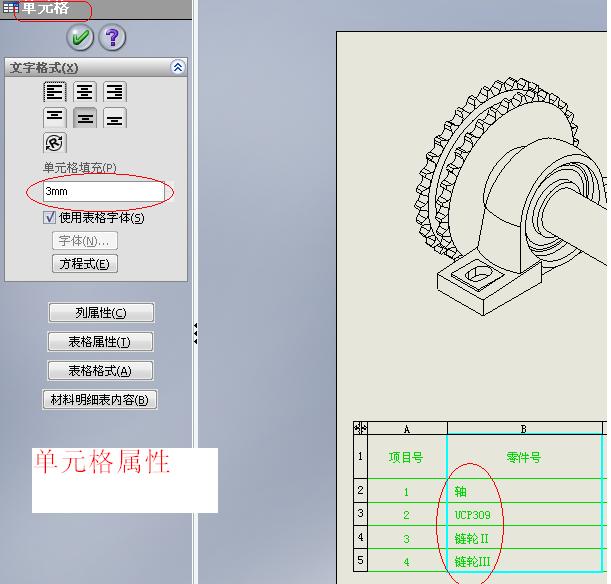Click the 轴 part cell
Image resolution: width=611 pixels, height=584 pixels.
point(524,491)
